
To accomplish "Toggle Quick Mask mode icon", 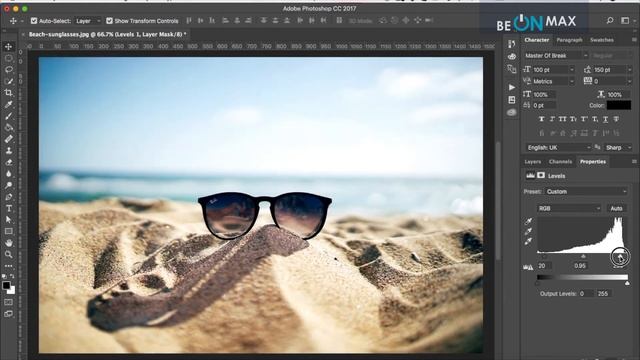I will [9, 302].
